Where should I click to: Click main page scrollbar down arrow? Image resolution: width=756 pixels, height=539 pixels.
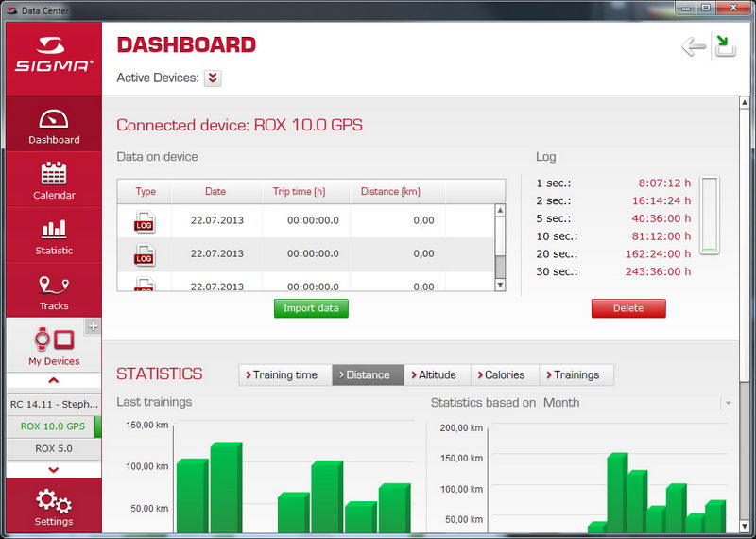point(745,526)
